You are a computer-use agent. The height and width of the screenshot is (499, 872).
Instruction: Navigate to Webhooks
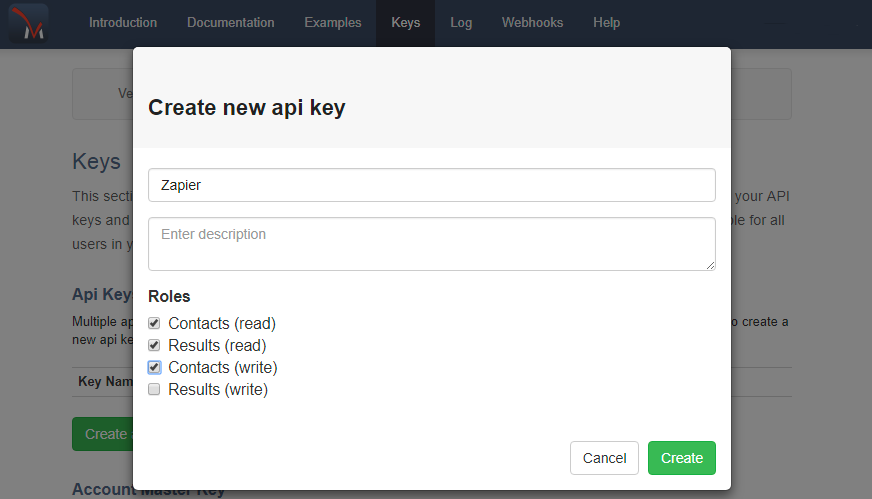[x=532, y=23]
